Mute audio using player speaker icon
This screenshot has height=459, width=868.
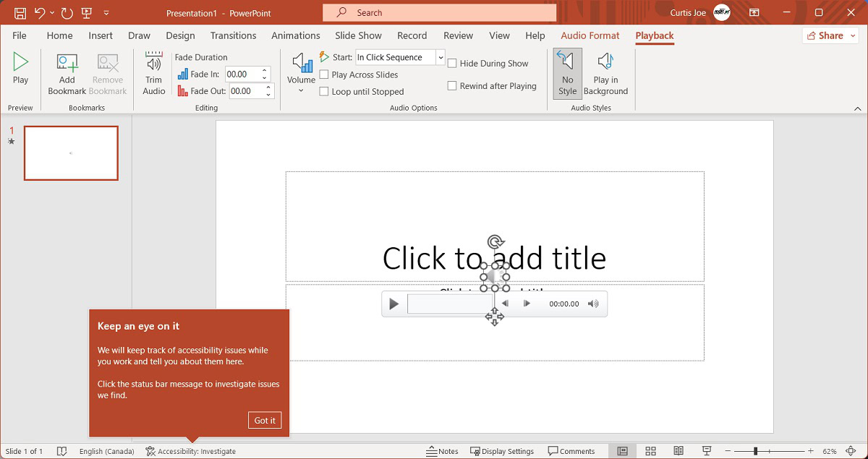coord(593,304)
